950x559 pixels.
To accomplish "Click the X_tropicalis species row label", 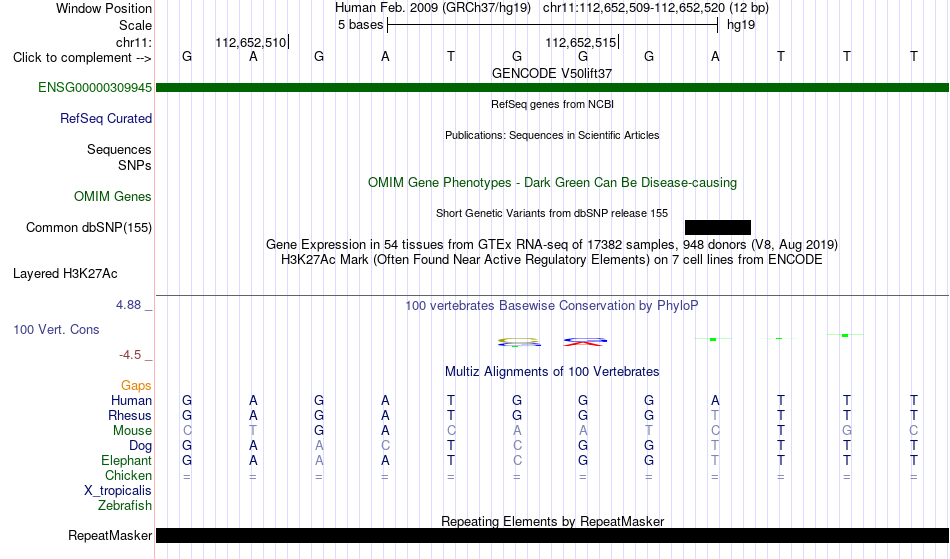I will 118,491.
